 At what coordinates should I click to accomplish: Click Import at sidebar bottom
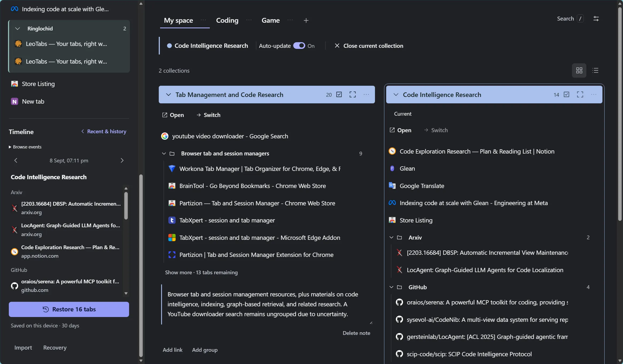point(23,348)
